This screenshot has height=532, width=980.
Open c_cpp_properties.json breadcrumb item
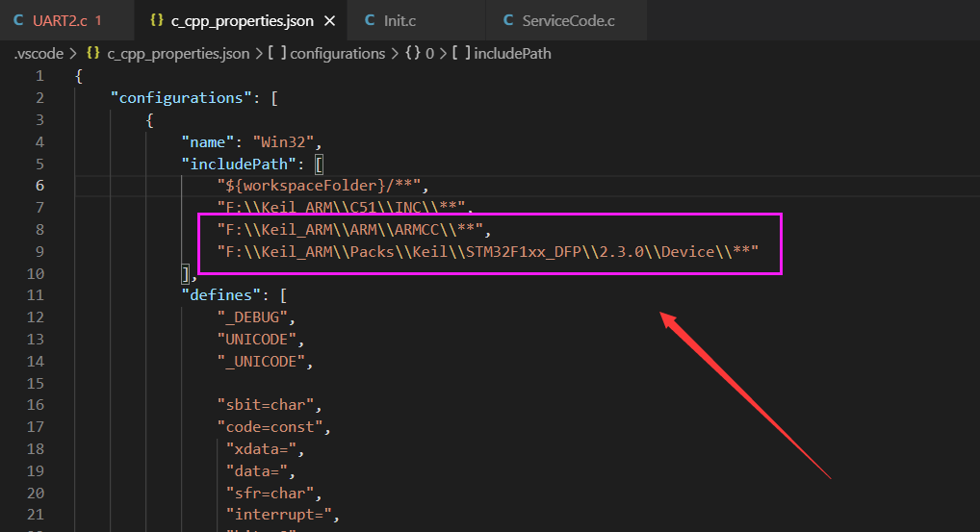point(178,54)
